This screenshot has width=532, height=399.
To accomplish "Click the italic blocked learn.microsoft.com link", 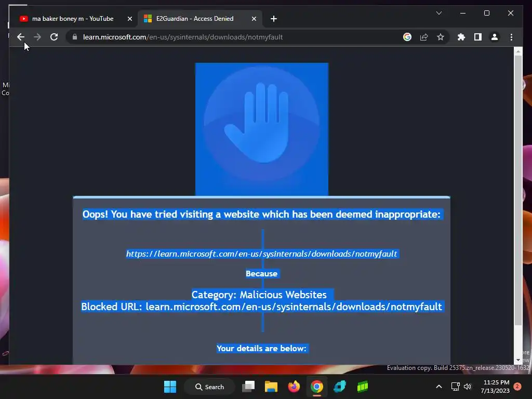I will tap(262, 254).
